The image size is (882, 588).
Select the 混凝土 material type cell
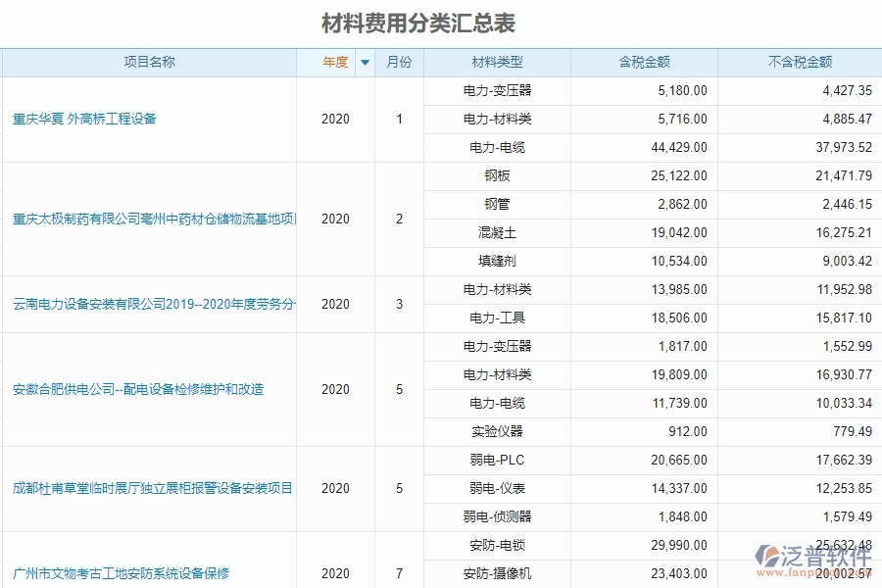496,232
